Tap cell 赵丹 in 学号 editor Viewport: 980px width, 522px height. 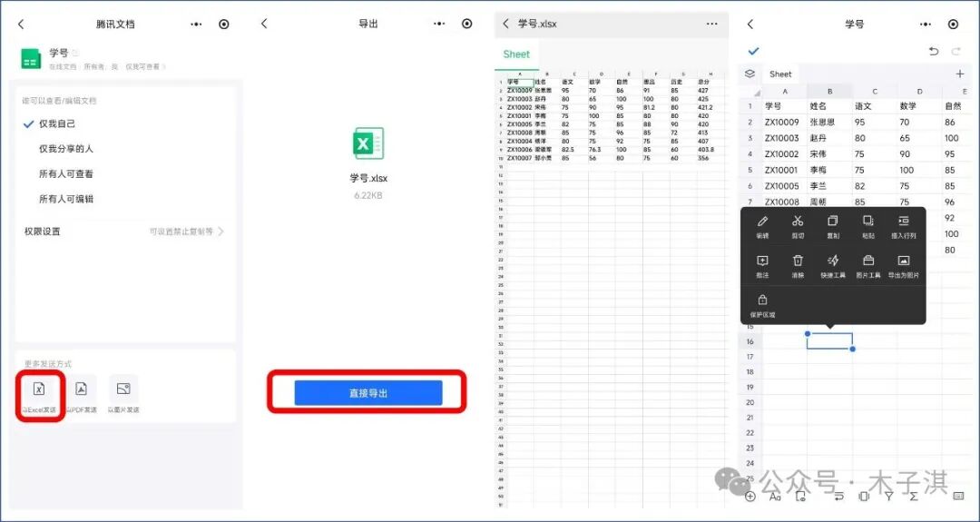pos(830,138)
